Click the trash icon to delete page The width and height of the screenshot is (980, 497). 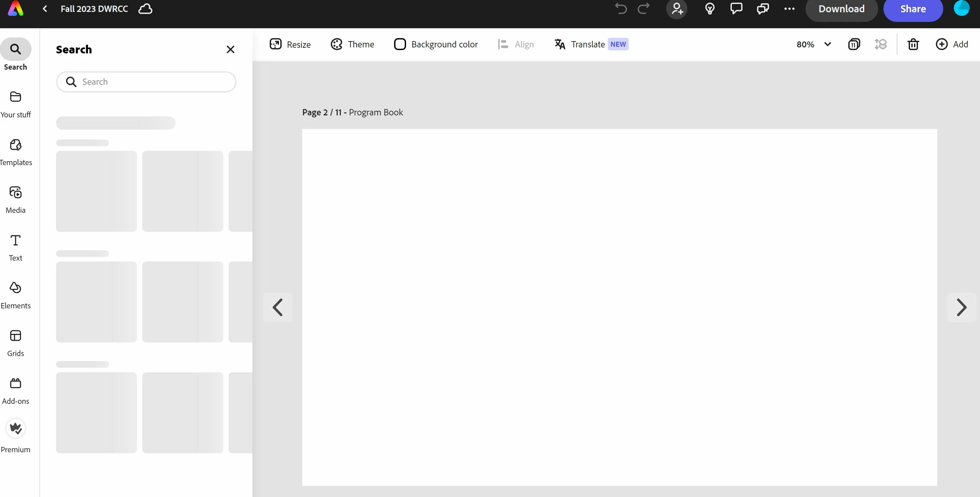913,44
